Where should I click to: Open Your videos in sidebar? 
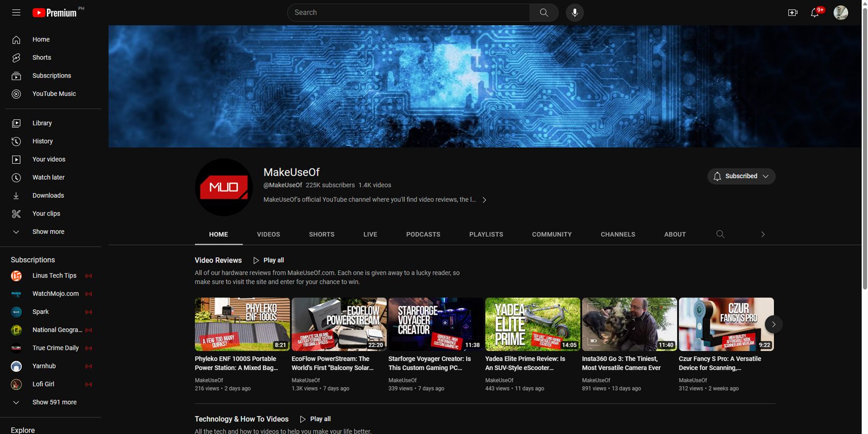(53, 159)
